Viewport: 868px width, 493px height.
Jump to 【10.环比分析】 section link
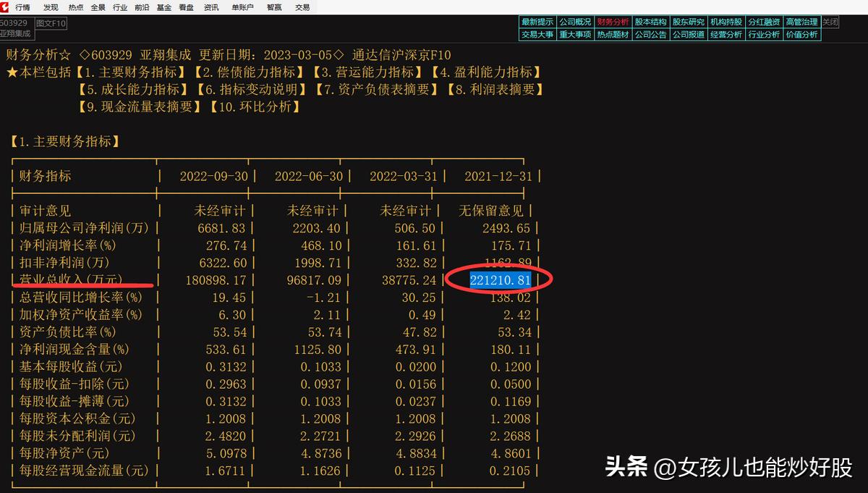255,107
